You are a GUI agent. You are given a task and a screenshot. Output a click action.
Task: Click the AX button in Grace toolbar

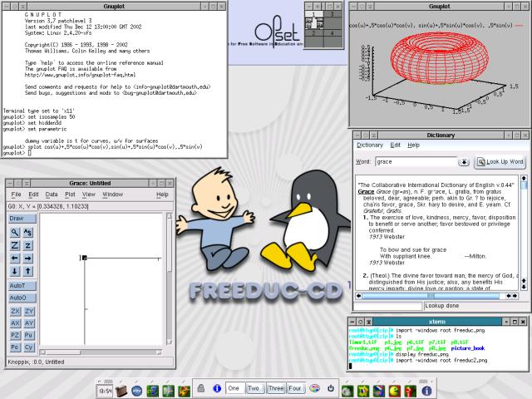(x=15, y=323)
